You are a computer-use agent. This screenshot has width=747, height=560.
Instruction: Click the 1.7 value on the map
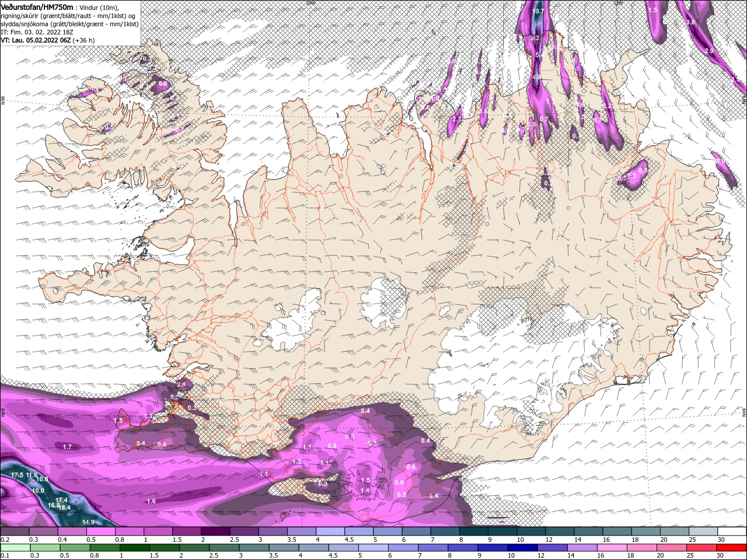click(67, 447)
